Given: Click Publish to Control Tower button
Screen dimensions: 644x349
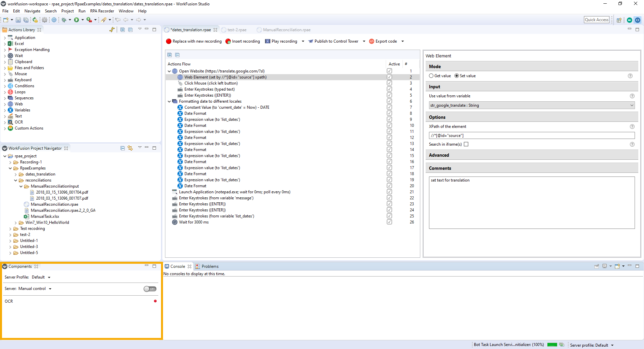Looking at the screenshot, I should click(x=333, y=42).
